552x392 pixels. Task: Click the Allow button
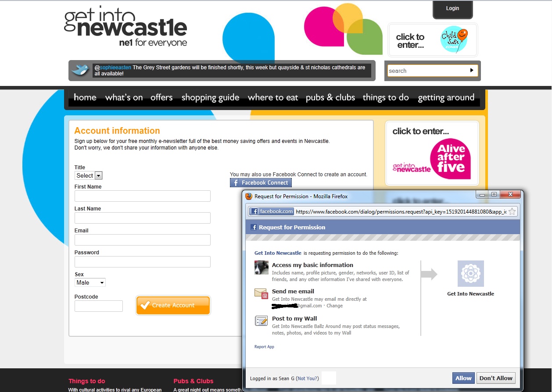click(x=463, y=378)
